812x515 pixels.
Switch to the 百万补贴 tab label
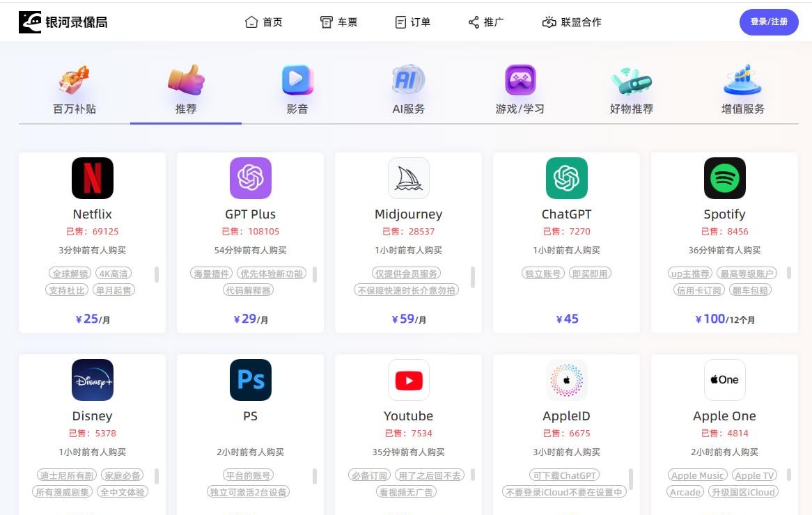[x=75, y=109]
